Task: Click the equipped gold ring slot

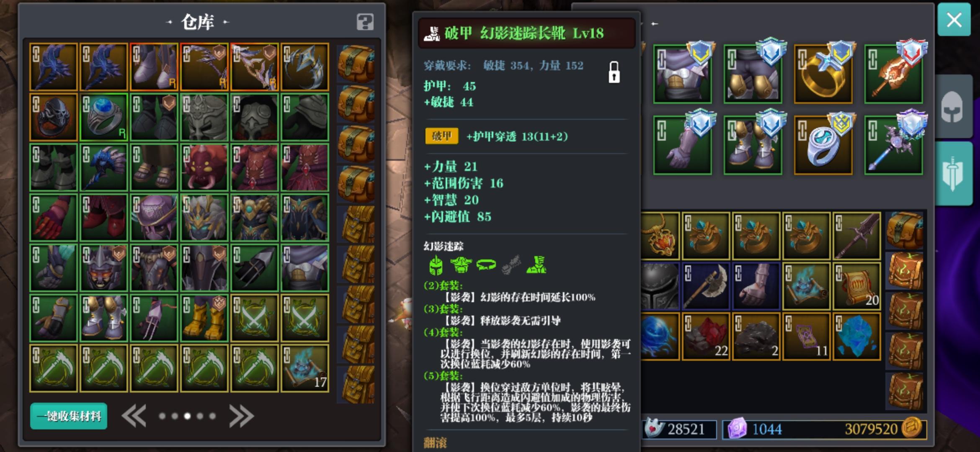Action: [823, 74]
